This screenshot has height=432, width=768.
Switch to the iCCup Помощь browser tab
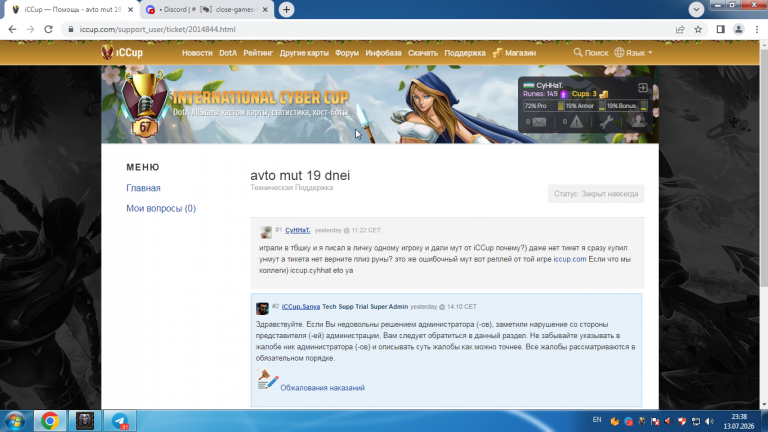click(x=72, y=10)
